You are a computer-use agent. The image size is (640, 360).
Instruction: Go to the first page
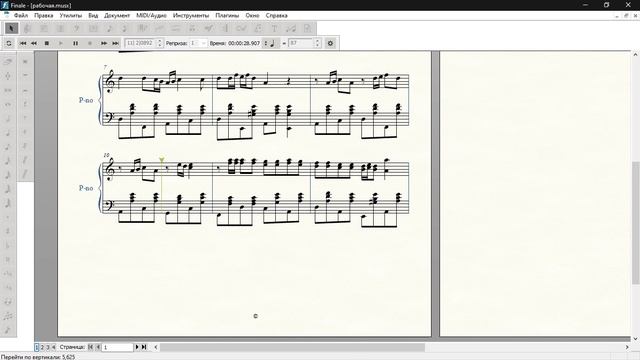(91, 347)
